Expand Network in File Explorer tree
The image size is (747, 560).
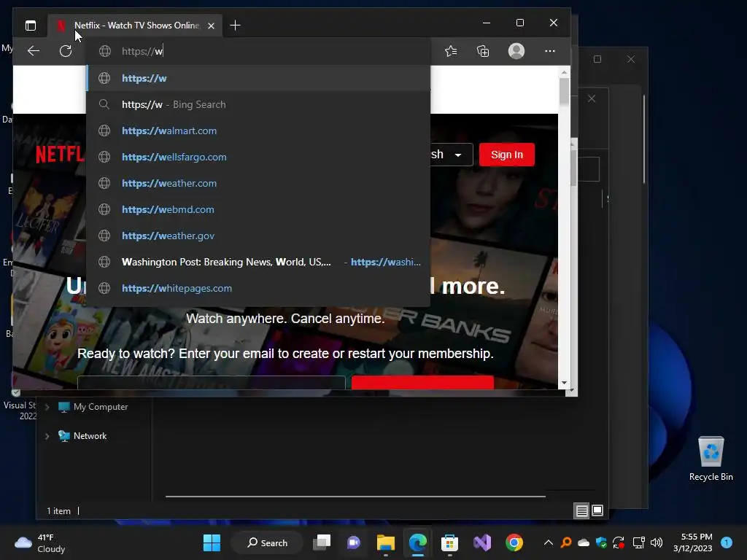tap(47, 436)
